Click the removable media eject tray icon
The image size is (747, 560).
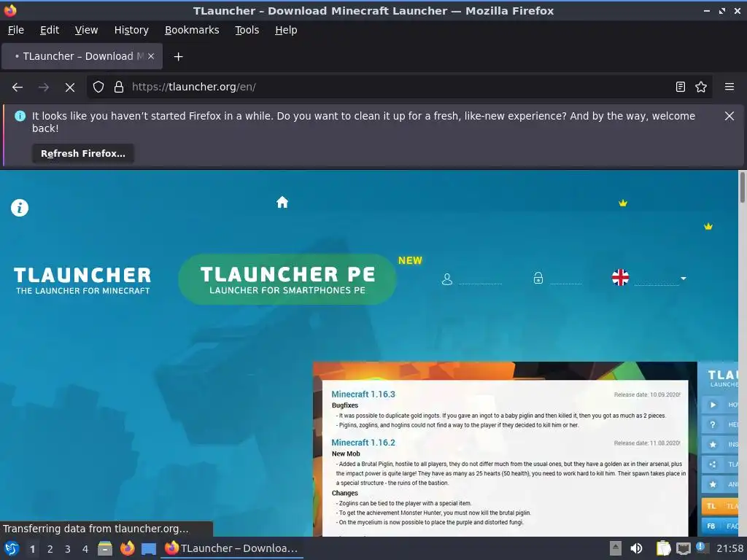point(616,548)
